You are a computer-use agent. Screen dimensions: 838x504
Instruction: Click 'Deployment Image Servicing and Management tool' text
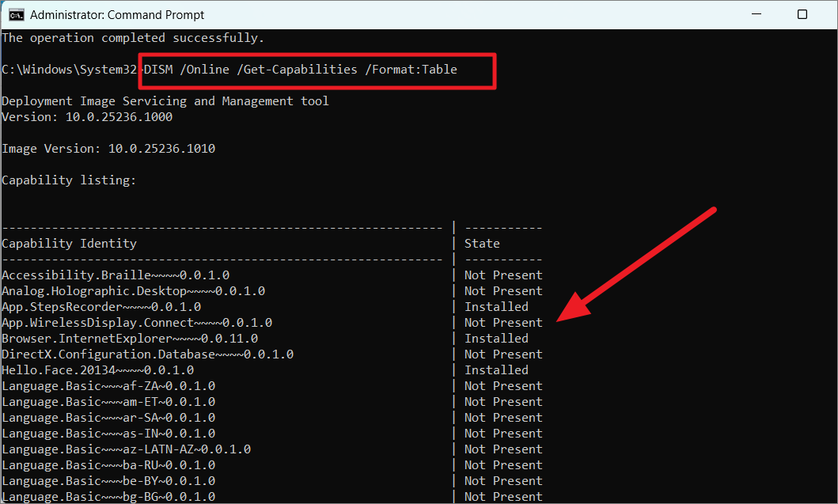(x=165, y=101)
